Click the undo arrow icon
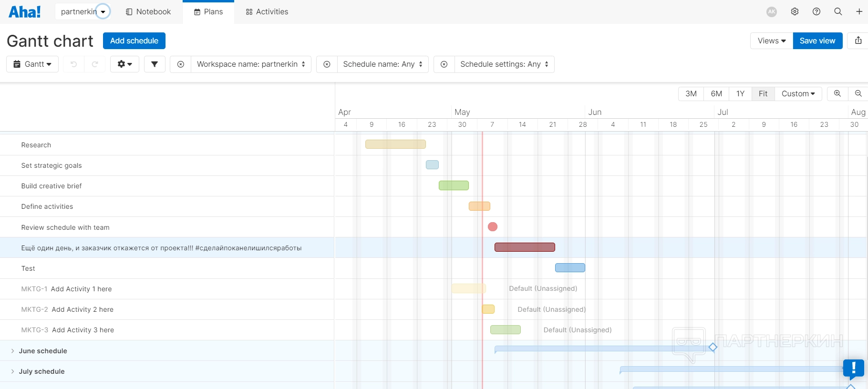This screenshot has height=389, width=868. click(x=73, y=64)
